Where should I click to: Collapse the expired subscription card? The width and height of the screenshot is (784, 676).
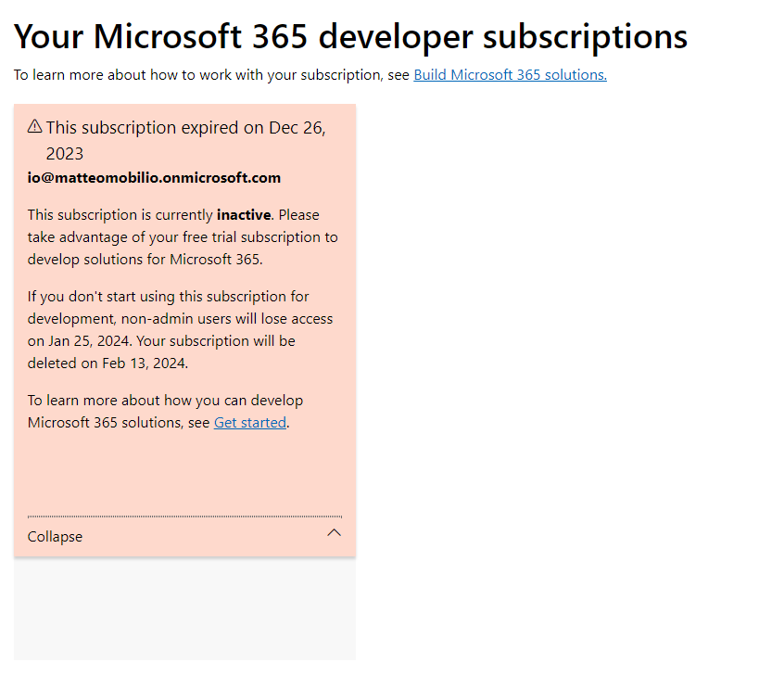(x=184, y=535)
